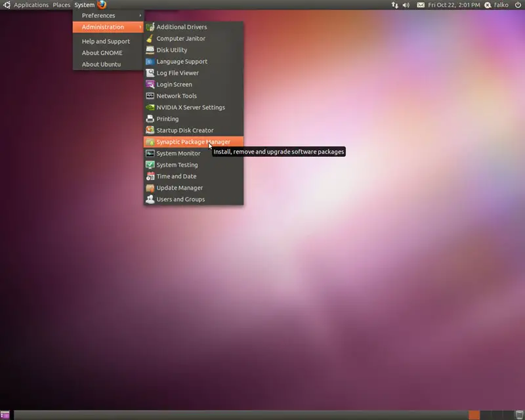Select Administration in the System menu
Image resolution: width=525 pixels, height=420 pixels.
108,27
